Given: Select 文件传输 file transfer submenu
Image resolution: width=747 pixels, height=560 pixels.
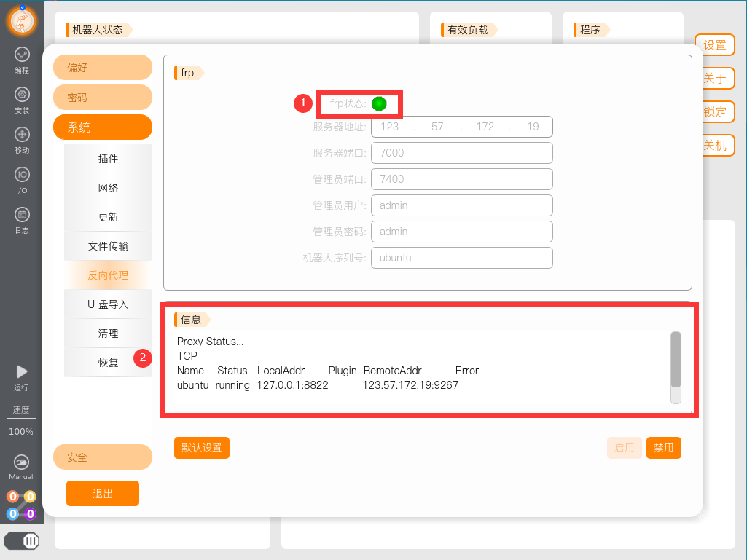Looking at the screenshot, I should tap(108, 245).
